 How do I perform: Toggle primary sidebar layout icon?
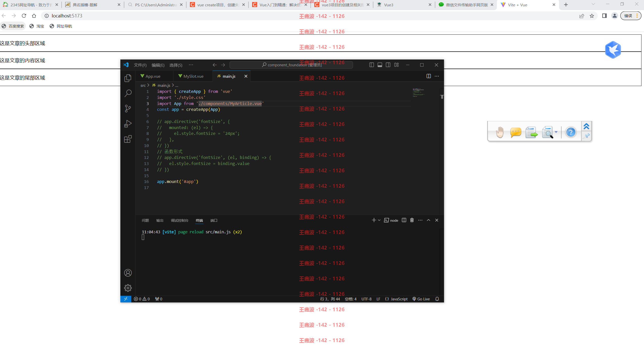(371, 65)
